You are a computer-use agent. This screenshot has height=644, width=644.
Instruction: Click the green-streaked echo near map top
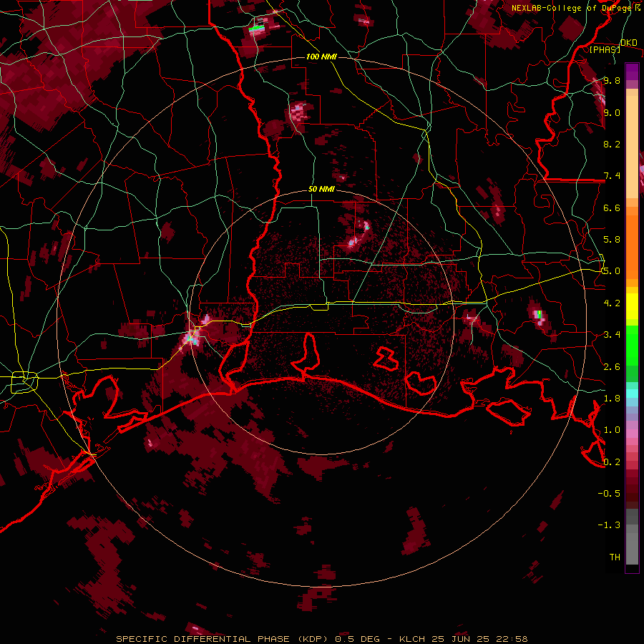point(258,29)
